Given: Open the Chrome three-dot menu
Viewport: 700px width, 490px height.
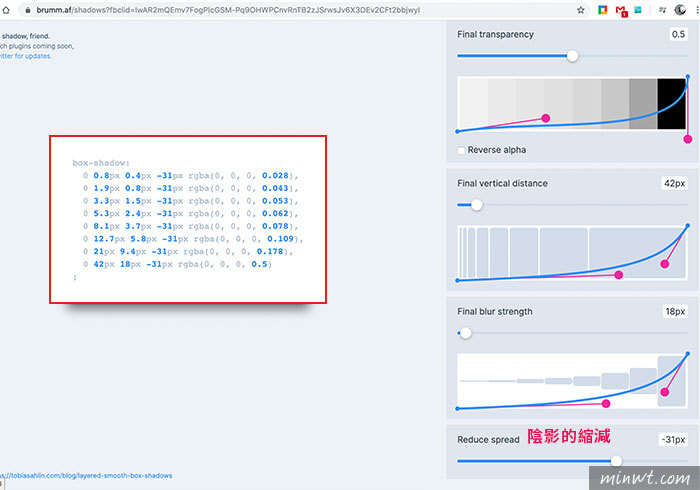Looking at the screenshot, I should 697,10.
